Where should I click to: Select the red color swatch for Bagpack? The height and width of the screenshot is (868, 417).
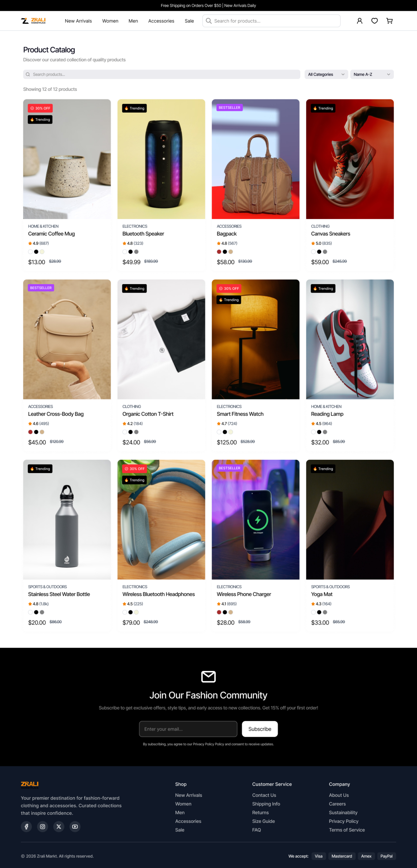[219, 252]
